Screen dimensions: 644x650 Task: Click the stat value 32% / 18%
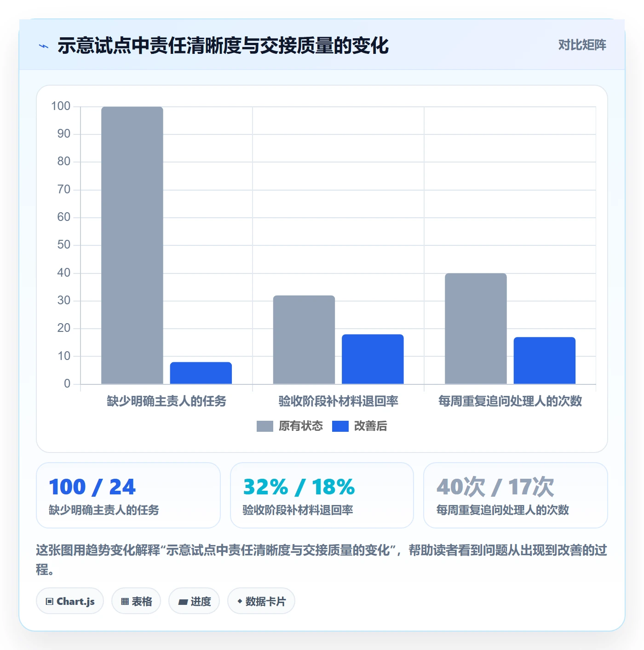click(x=299, y=487)
